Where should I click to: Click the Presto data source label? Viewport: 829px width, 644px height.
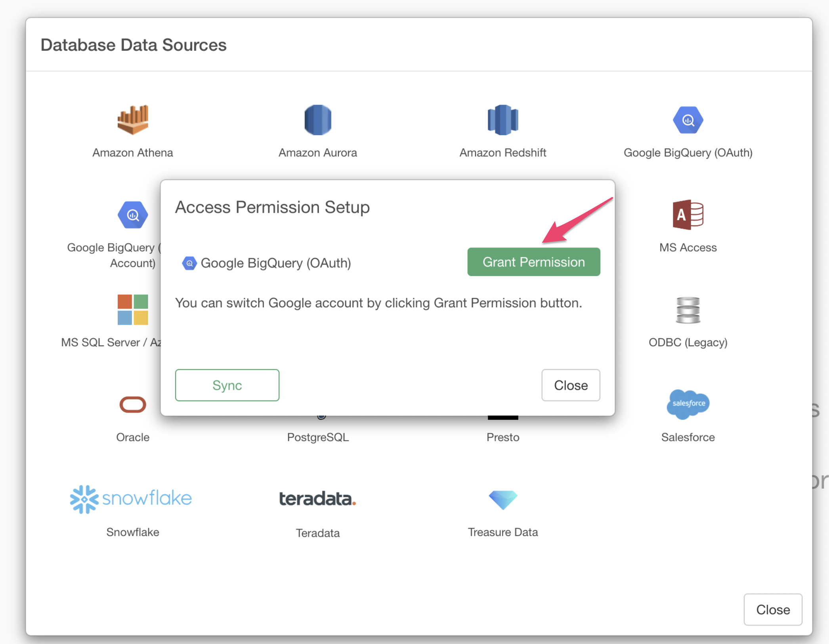[x=503, y=437]
